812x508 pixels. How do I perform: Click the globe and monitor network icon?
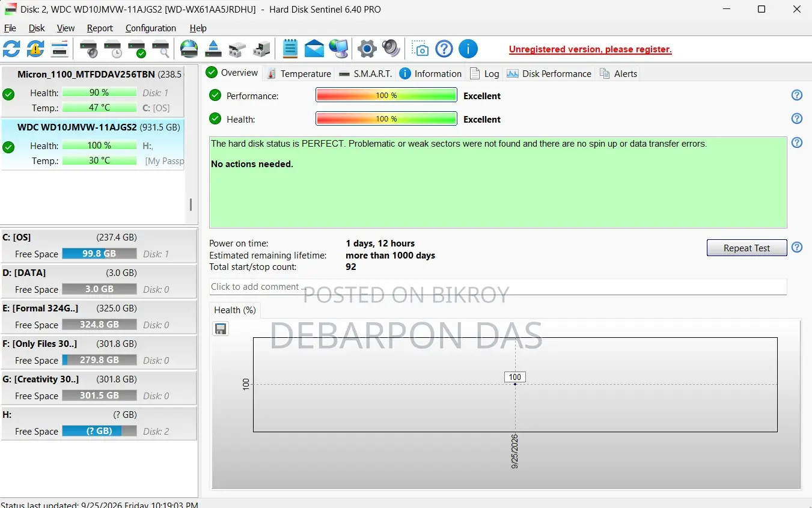coord(339,49)
